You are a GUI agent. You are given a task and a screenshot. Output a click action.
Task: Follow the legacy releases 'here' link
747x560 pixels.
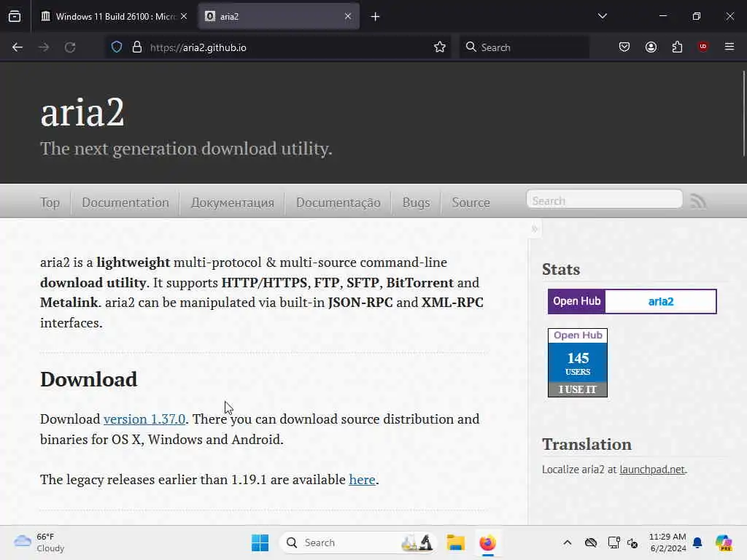point(362,480)
